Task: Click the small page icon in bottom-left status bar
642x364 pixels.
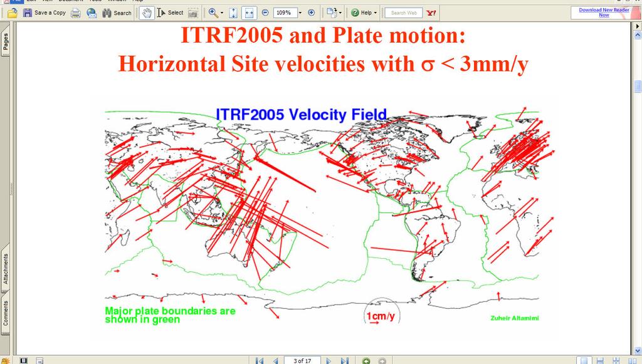Action: [39, 360]
